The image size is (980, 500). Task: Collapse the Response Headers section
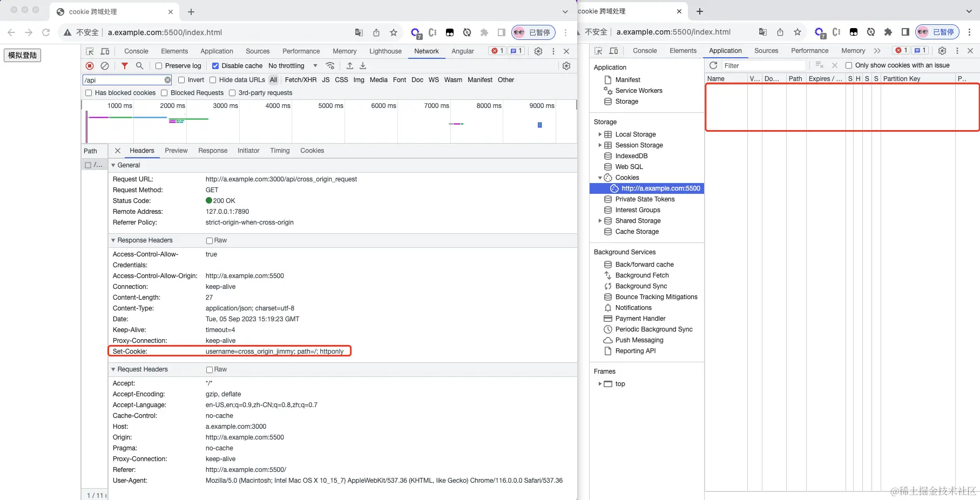(113, 240)
